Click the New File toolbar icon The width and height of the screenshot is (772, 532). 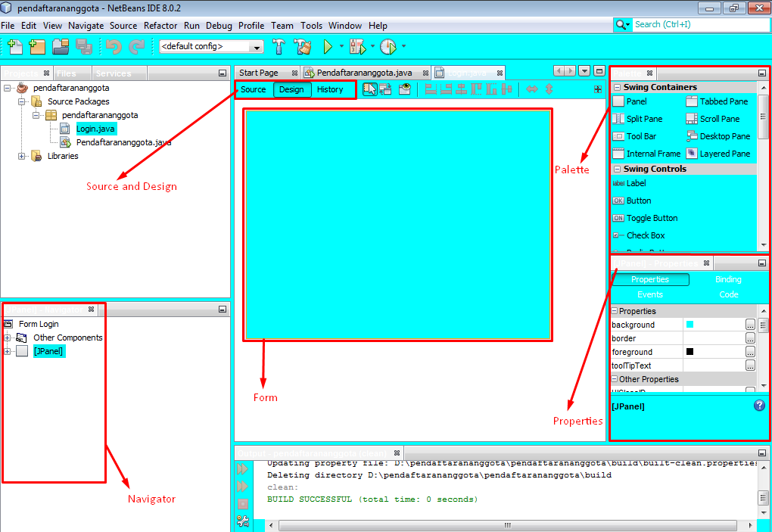coord(15,47)
